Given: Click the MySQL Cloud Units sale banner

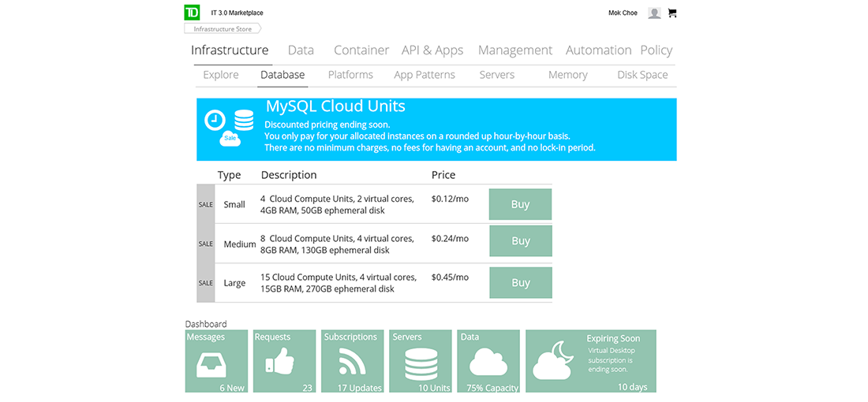Looking at the screenshot, I should click(x=436, y=129).
